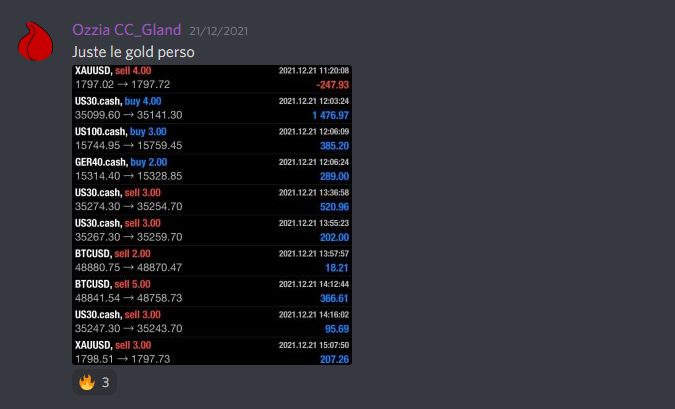
Task: Open the trade history image attachment
Action: (x=212, y=215)
